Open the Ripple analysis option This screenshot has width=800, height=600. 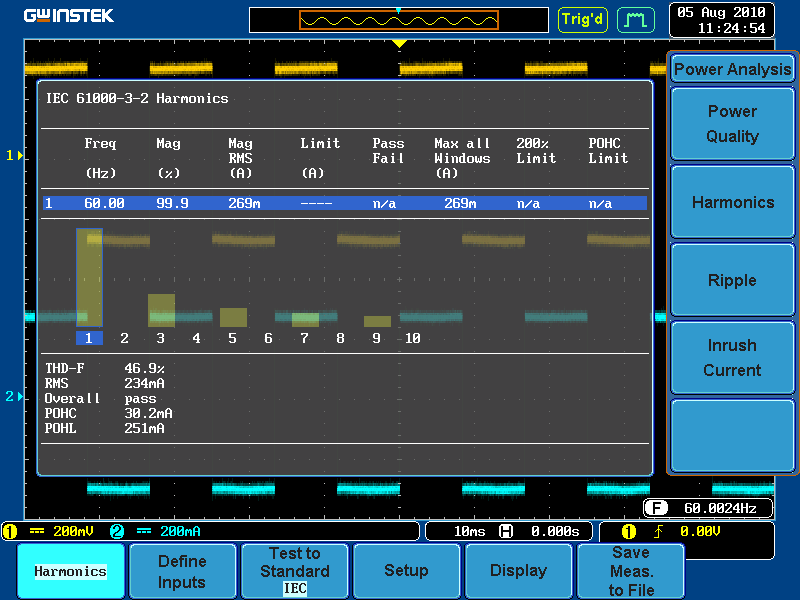pos(732,280)
